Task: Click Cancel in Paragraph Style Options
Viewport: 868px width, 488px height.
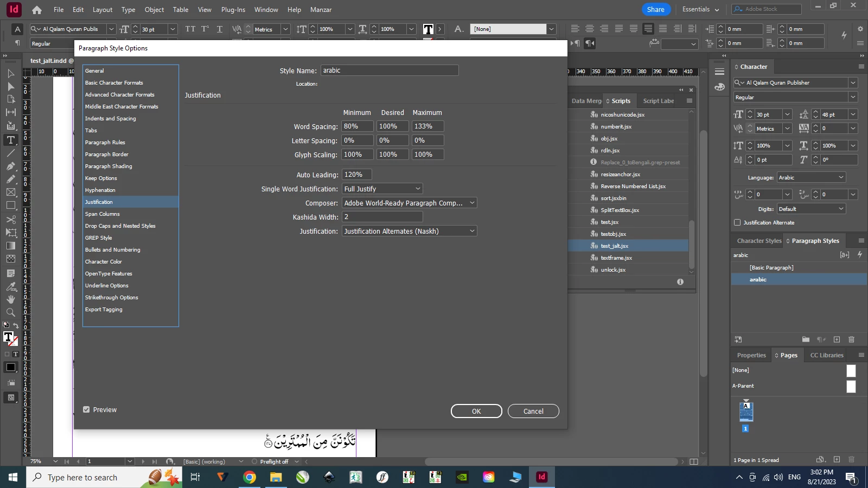Action: (x=533, y=411)
